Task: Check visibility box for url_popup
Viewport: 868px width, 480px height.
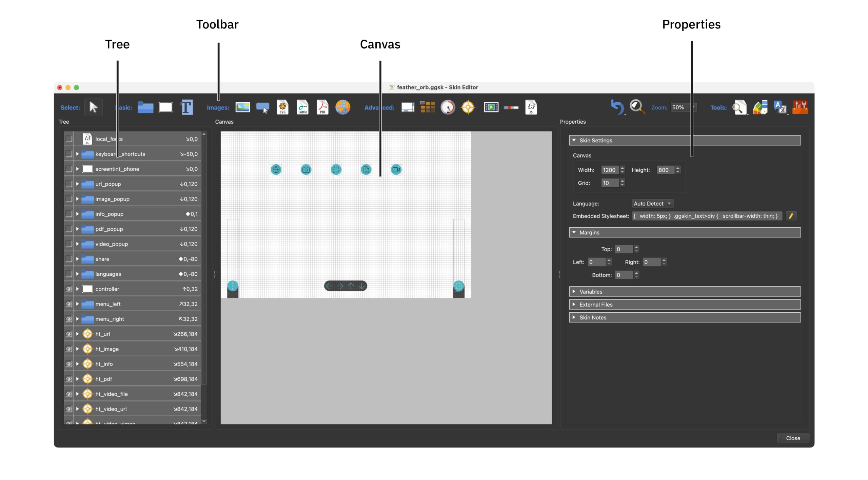Action: pos(69,184)
